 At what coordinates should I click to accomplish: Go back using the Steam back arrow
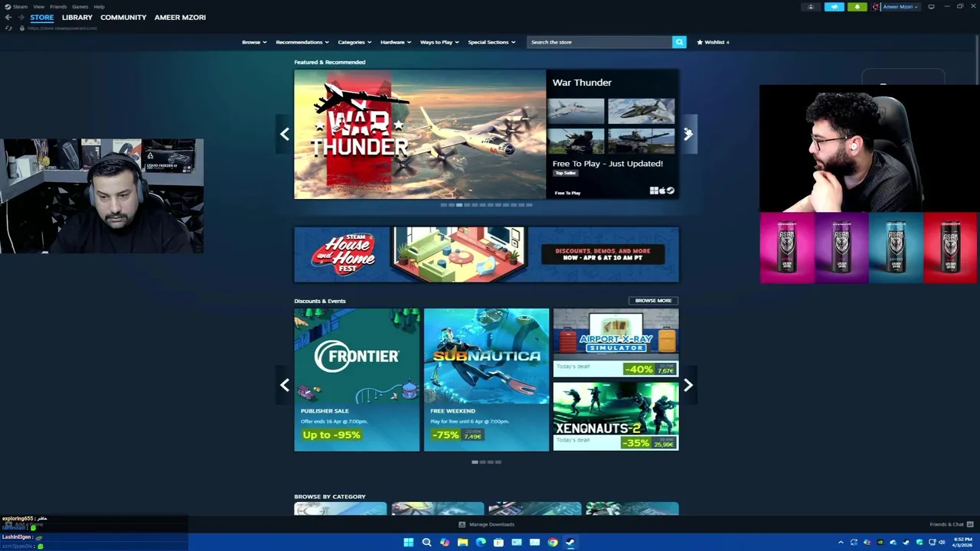point(8,17)
